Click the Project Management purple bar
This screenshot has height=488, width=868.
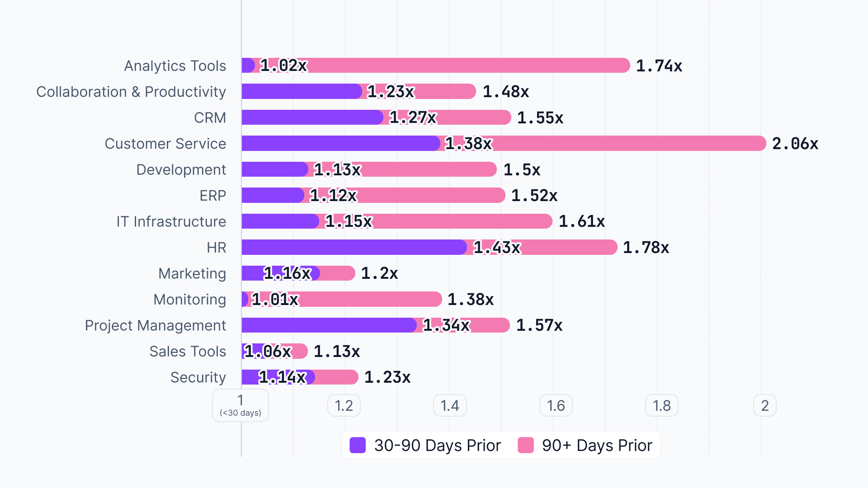(328, 325)
